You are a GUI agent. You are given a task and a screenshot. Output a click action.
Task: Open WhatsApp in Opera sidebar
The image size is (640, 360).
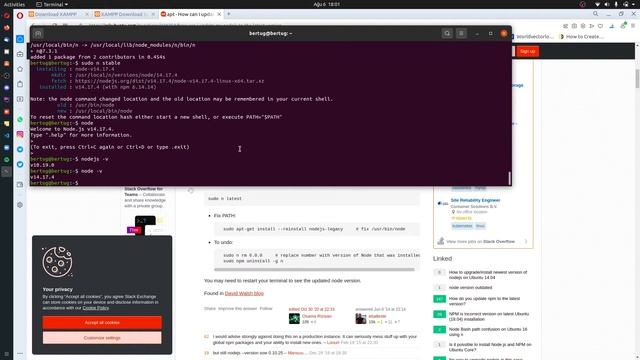click(x=20, y=120)
